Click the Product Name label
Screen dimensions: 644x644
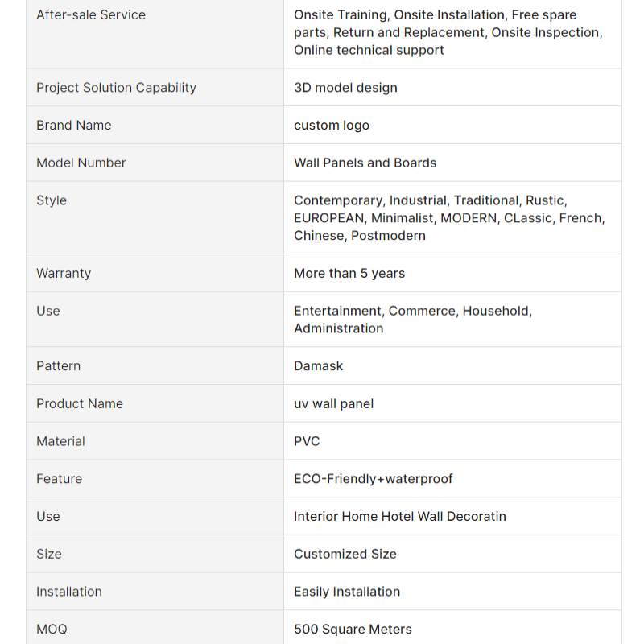[x=80, y=404]
